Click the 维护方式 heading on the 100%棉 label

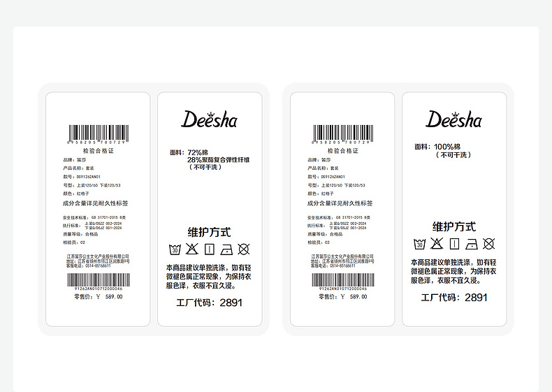[454, 227]
